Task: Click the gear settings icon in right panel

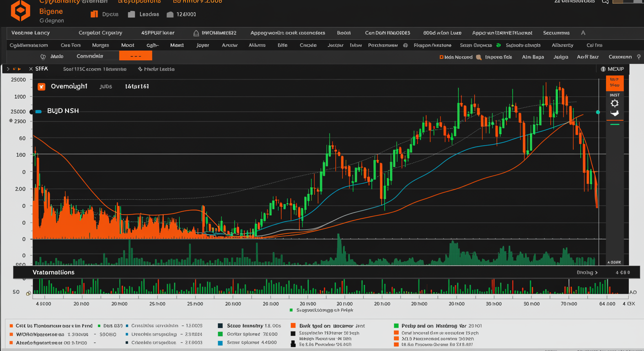Action: click(614, 103)
